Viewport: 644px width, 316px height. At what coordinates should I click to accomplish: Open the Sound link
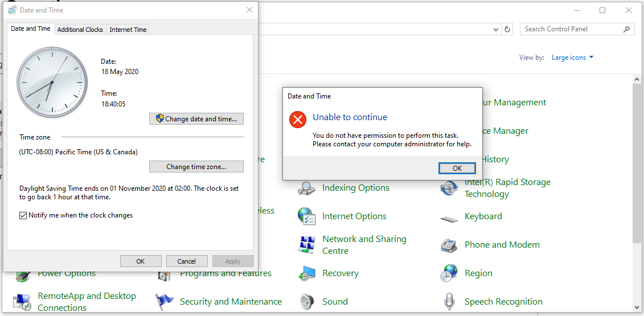[x=335, y=302]
